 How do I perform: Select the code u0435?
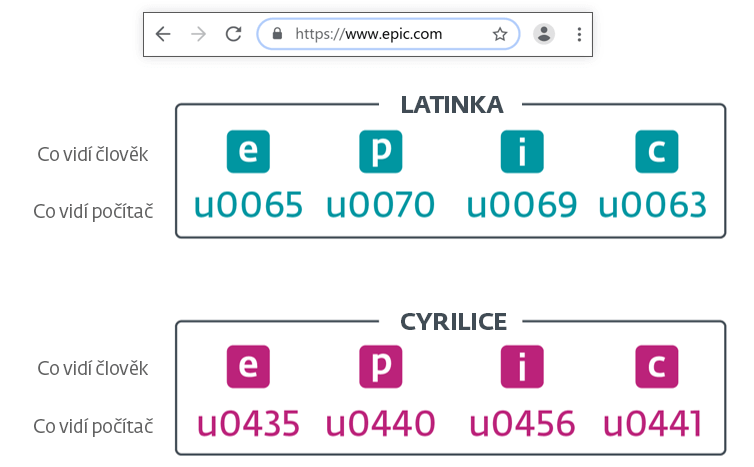tap(248, 424)
